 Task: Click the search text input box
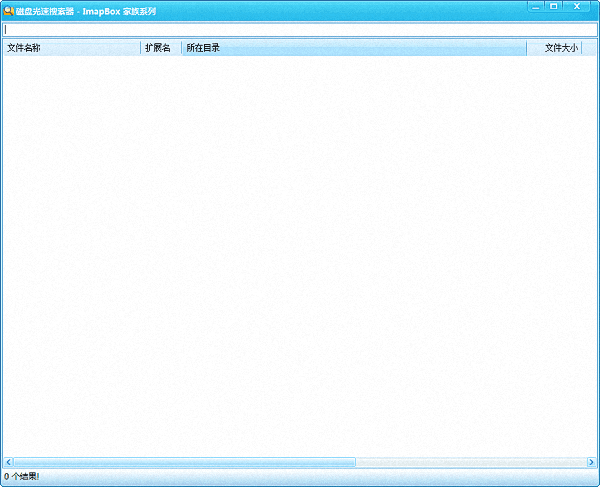(x=300, y=30)
